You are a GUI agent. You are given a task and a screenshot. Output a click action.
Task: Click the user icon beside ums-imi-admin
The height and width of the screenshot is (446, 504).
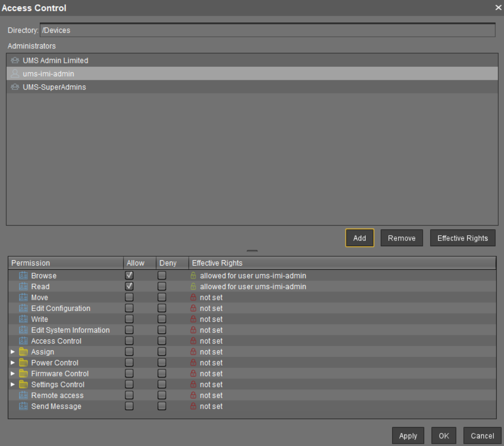pyautogui.click(x=15, y=74)
